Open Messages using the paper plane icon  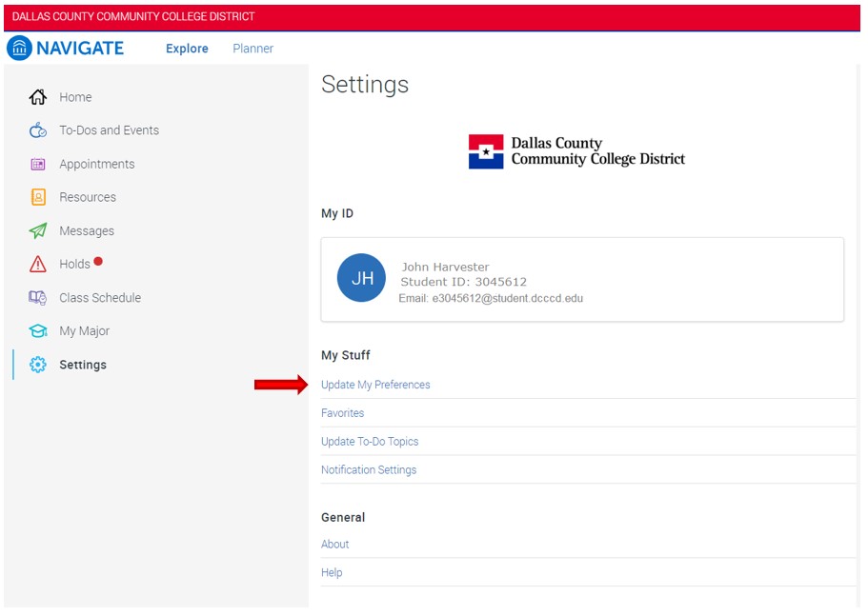[x=38, y=230]
